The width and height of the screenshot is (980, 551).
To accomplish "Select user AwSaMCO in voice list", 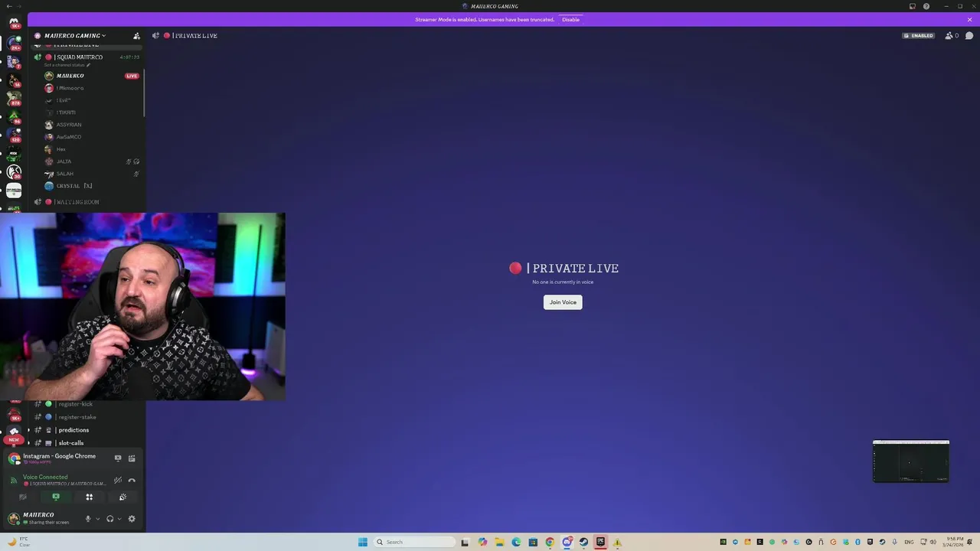I will point(92,137).
